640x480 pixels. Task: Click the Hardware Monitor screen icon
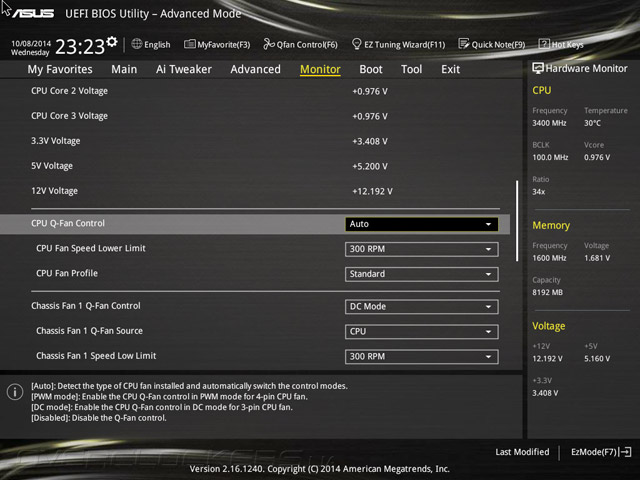point(538,68)
